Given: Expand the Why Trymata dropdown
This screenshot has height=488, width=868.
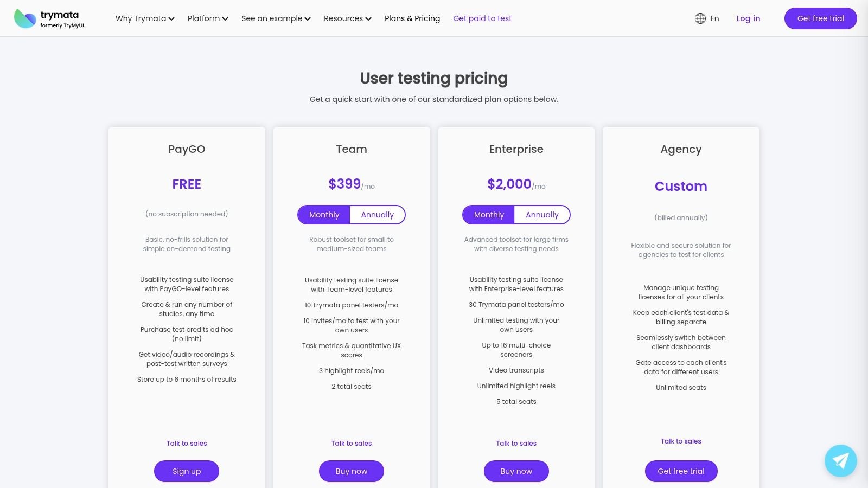Looking at the screenshot, I should point(144,18).
